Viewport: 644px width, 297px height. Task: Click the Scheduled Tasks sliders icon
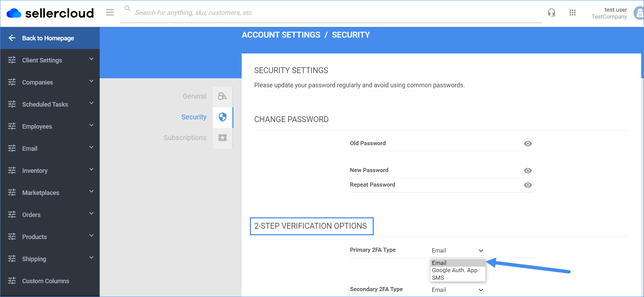12,104
